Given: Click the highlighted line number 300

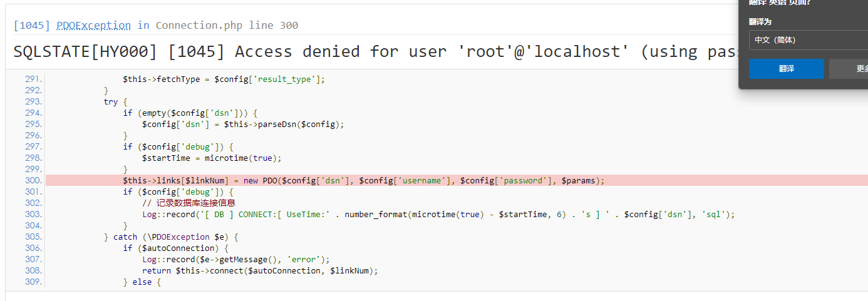Looking at the screenshot, I should point(34,180).
